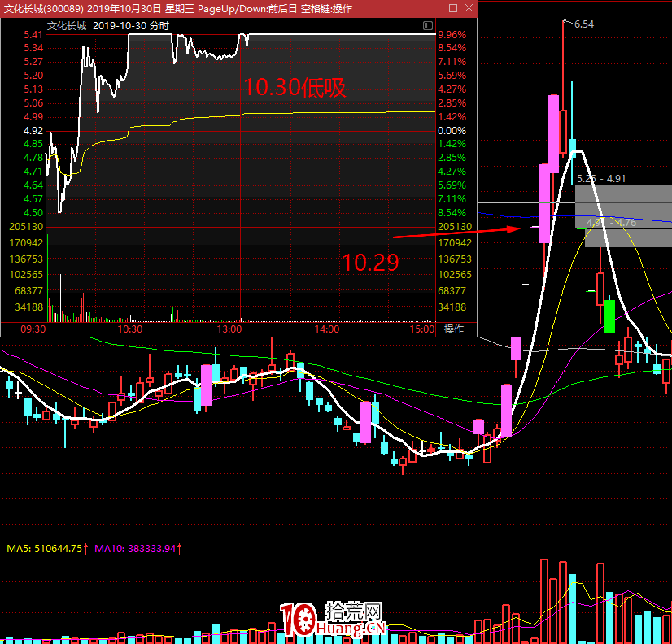Close the 文化长城 intraday popup window

469,8
